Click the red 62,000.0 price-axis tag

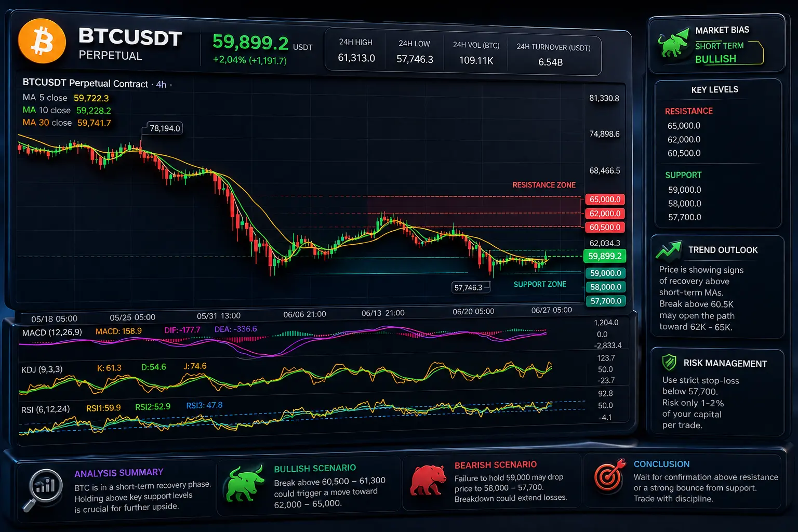coord(605,214)
